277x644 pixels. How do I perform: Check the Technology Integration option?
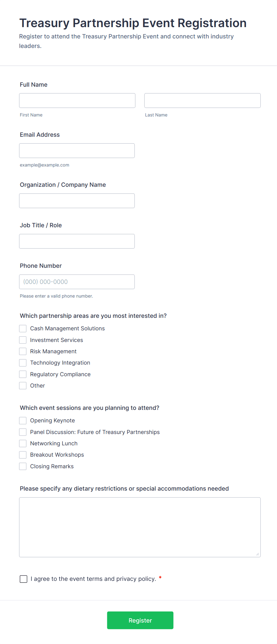click(x=23, y=363)
